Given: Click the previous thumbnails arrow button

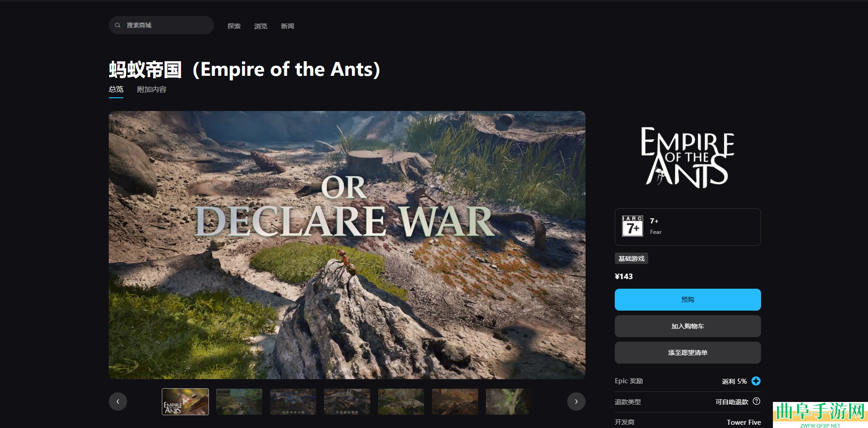Looking at the screenshot, I should click(x=118, y=402).
